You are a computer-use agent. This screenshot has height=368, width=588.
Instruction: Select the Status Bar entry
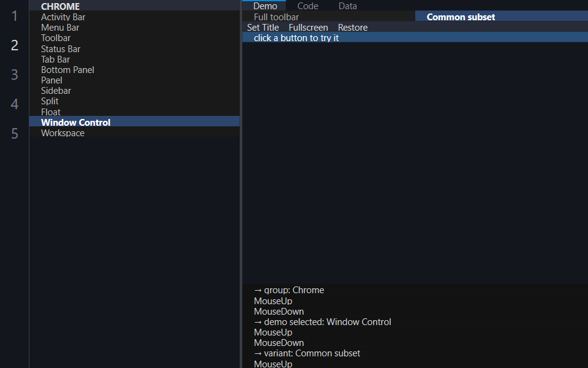pos(134,49)
